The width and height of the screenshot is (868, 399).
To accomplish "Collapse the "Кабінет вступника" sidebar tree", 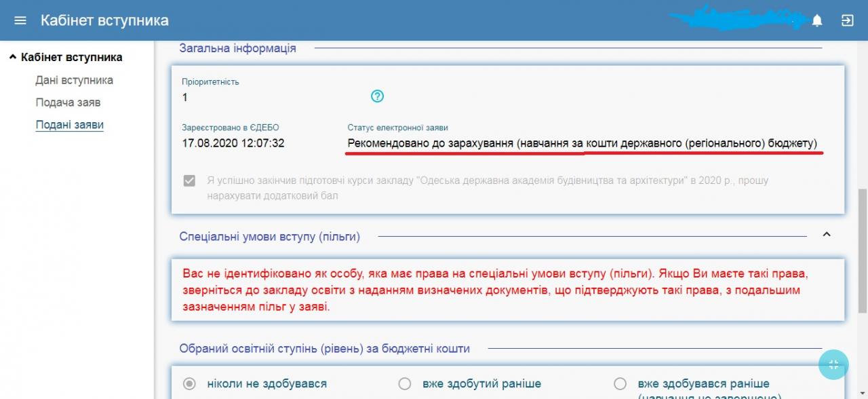I will (13, 58).
